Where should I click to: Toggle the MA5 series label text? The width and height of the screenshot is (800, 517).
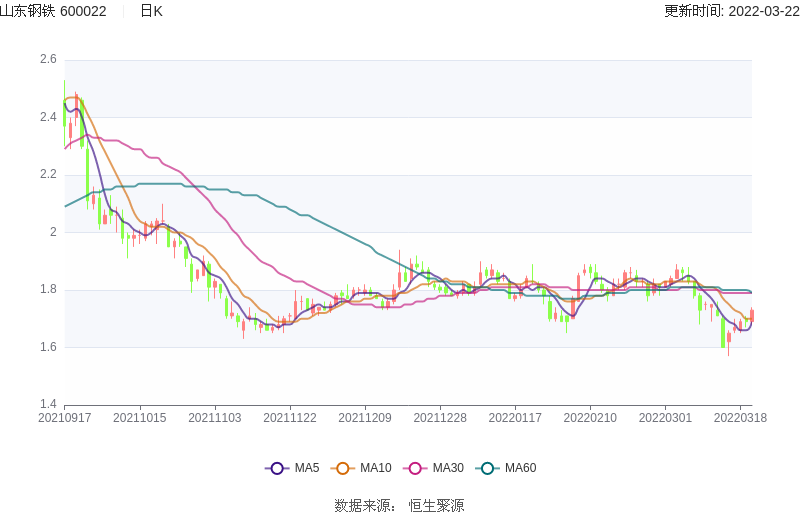307,468
